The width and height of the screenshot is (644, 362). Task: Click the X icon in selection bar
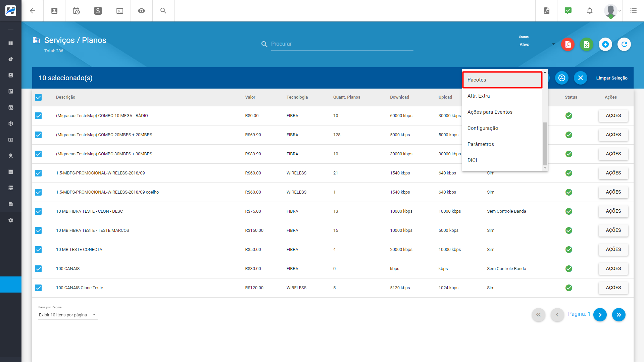(x=581, y=78)
